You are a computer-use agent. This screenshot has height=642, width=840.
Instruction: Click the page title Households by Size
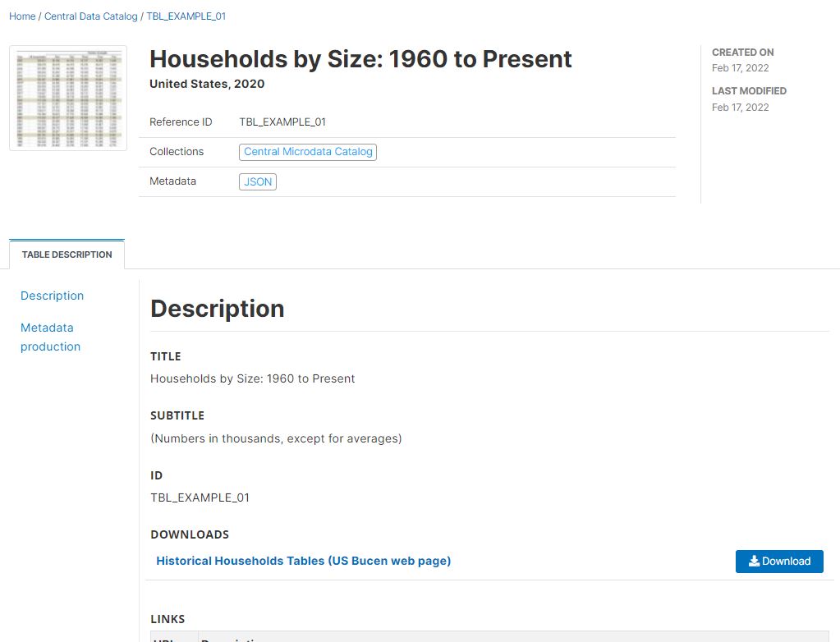pyautogui.click(x=360, y=59)
